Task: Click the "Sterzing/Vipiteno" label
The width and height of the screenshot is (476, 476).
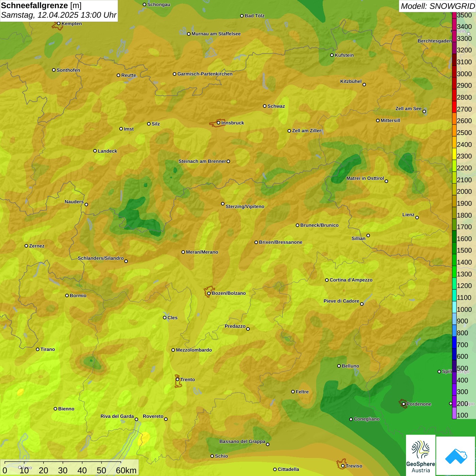Action: click(x=245, y=206)
